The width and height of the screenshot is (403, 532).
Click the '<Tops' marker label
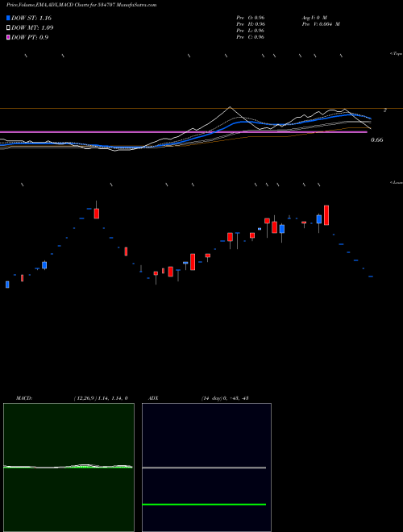coord(396,54)
